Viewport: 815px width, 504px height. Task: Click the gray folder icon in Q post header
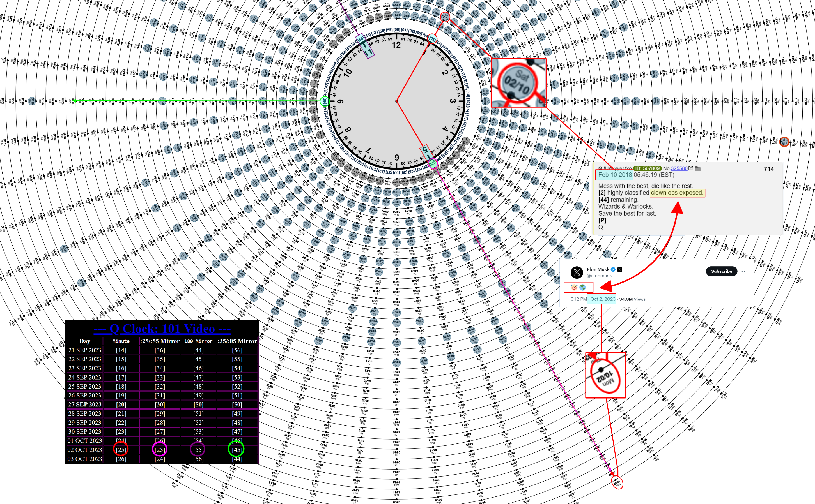click(697, 168)
